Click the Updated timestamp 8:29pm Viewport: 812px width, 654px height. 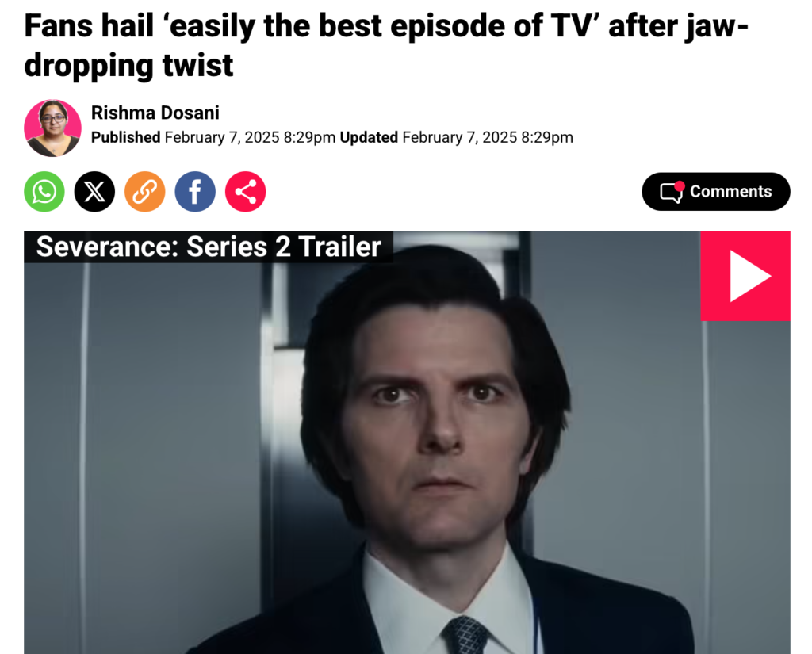click(547, 137)
